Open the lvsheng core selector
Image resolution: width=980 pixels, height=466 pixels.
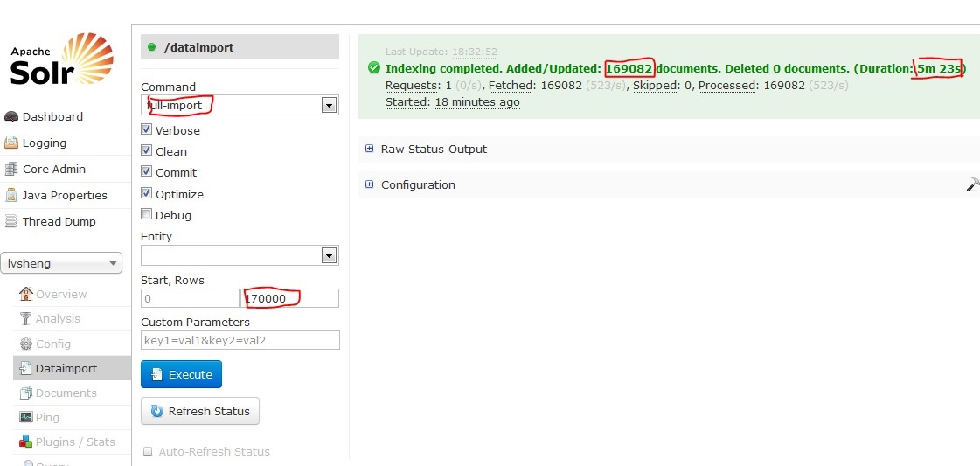pos(62,263)
